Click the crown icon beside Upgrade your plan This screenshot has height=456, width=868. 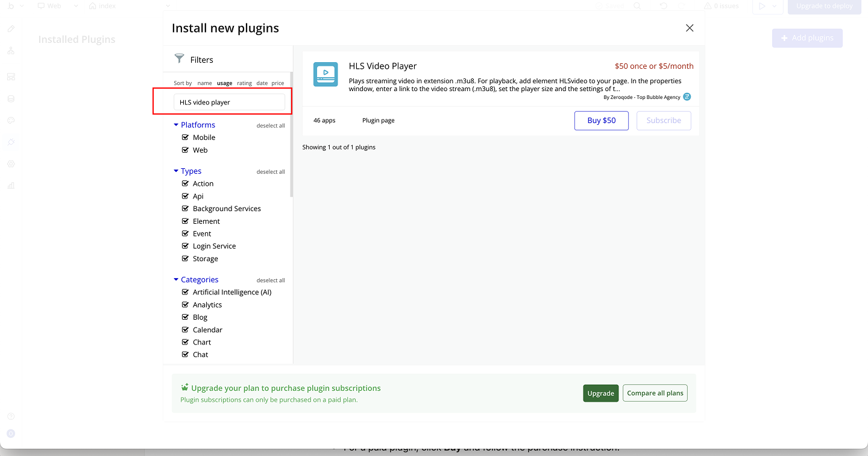coord(185,387)
